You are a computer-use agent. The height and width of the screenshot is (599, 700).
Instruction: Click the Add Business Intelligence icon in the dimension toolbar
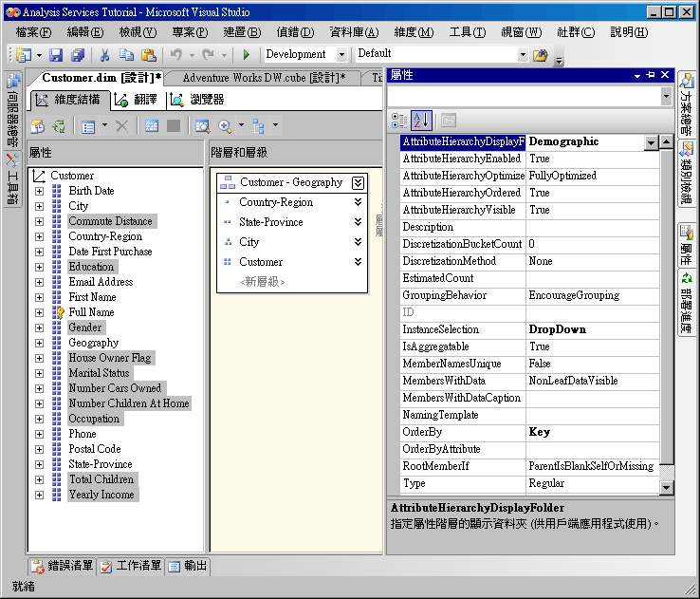38,126
